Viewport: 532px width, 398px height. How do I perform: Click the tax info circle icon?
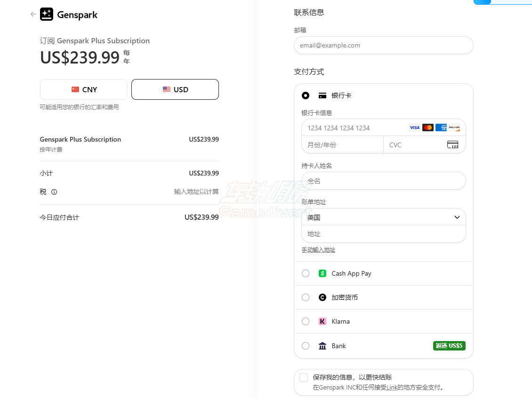point(54,192)
